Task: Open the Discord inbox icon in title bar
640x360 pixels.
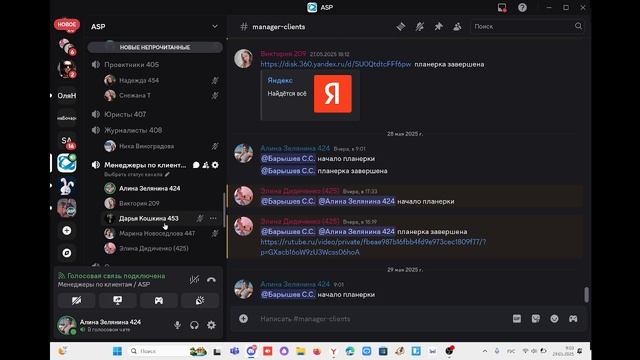Action: pos(502,7)
